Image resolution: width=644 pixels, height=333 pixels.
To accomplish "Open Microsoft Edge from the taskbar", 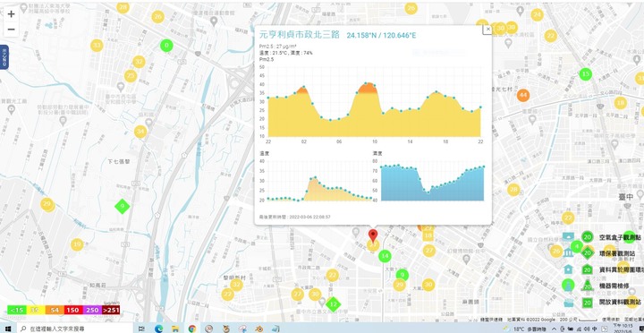I will [158, 329].
